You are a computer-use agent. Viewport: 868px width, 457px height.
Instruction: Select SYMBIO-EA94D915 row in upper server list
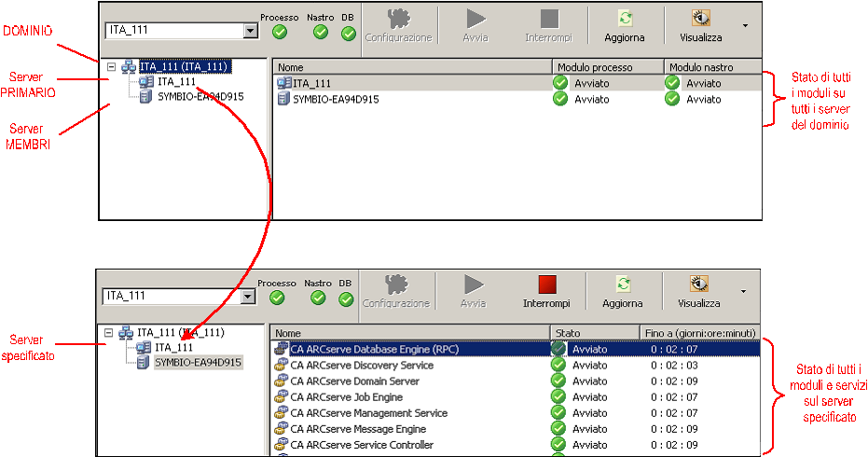517,99
